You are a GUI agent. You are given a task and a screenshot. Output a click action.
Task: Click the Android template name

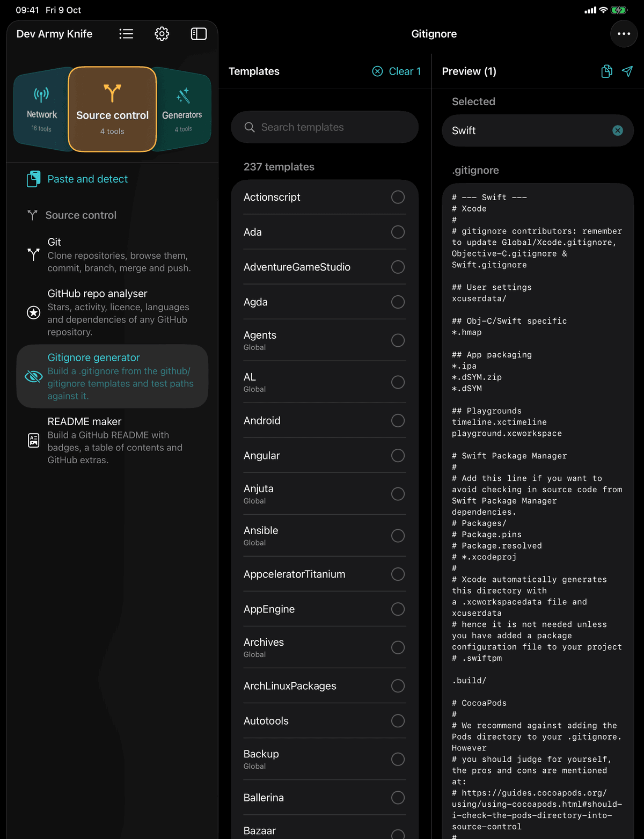262,420
